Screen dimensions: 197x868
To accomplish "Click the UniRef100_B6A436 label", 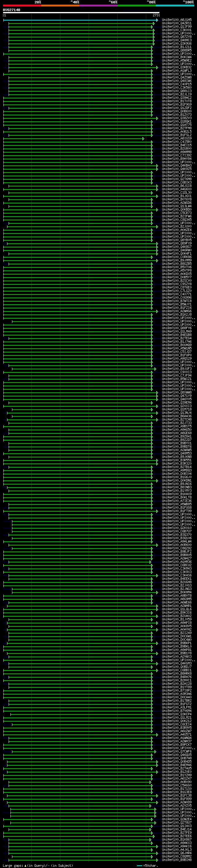I will click(177, 416).
